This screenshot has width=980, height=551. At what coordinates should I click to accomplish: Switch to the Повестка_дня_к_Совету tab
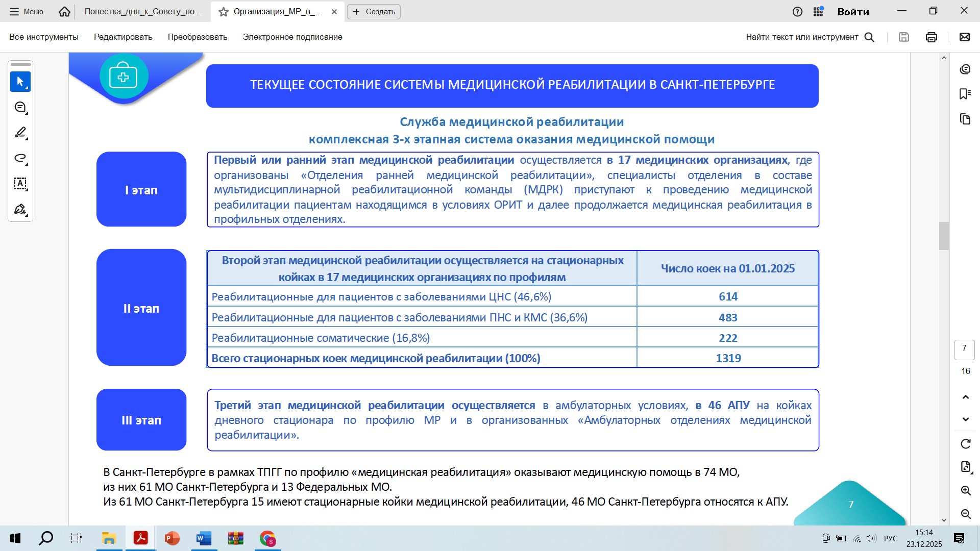click(x=143, y=11)
